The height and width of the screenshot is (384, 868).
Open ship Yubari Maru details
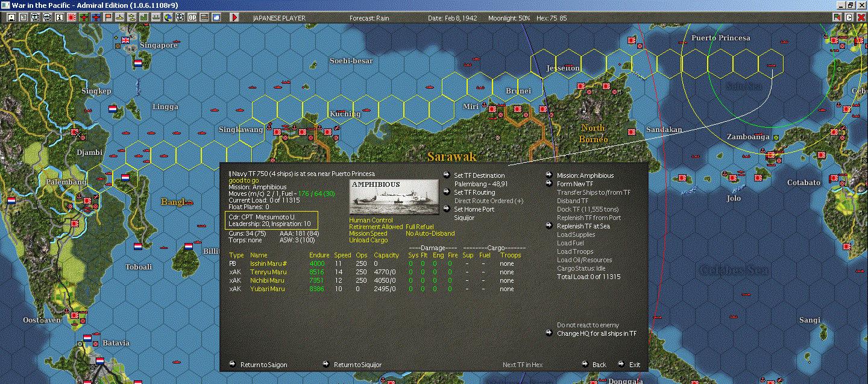point(266,289)
